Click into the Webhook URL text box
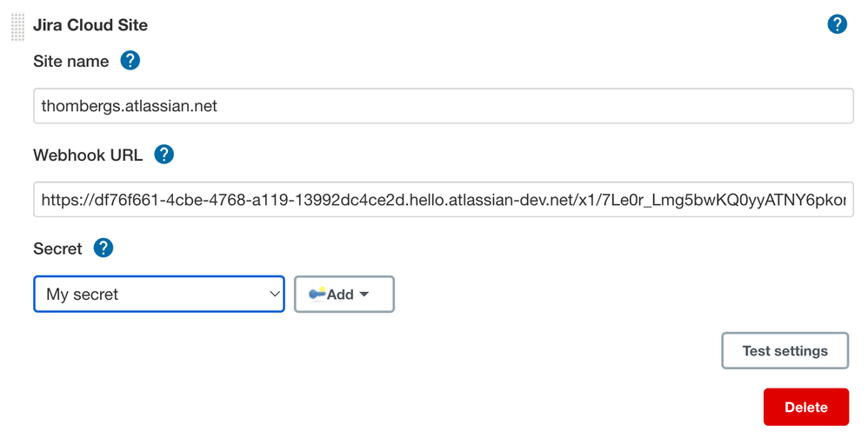Image resolution: width=868 pixels, height=438 pixels. click(x=444, y=199)
